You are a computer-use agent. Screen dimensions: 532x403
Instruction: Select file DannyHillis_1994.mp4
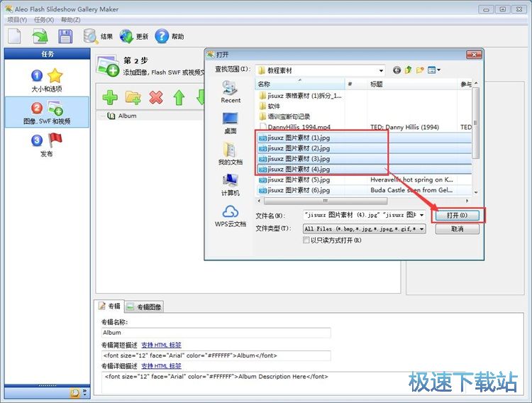tap(295, 127)
